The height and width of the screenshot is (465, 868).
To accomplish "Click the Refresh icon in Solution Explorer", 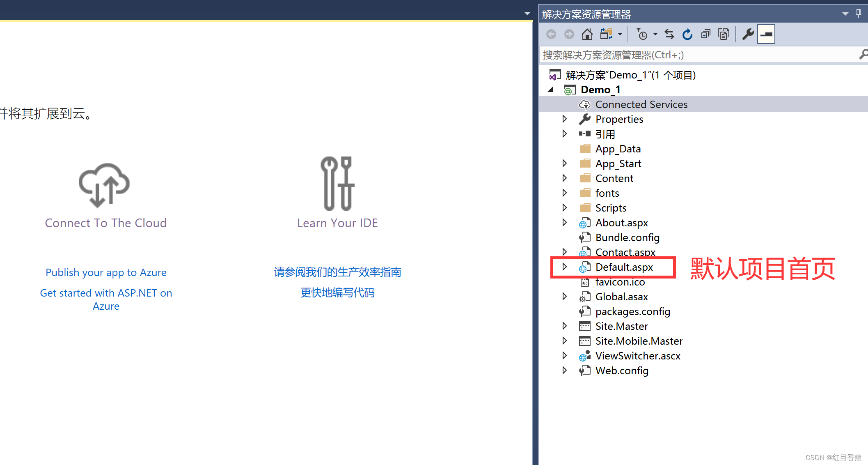I will 687,34.
